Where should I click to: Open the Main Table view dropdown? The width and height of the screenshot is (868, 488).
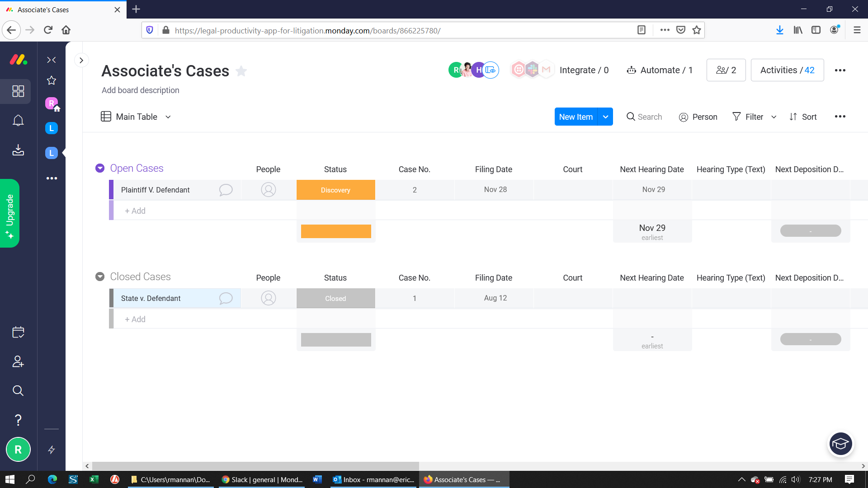point(168,117)
